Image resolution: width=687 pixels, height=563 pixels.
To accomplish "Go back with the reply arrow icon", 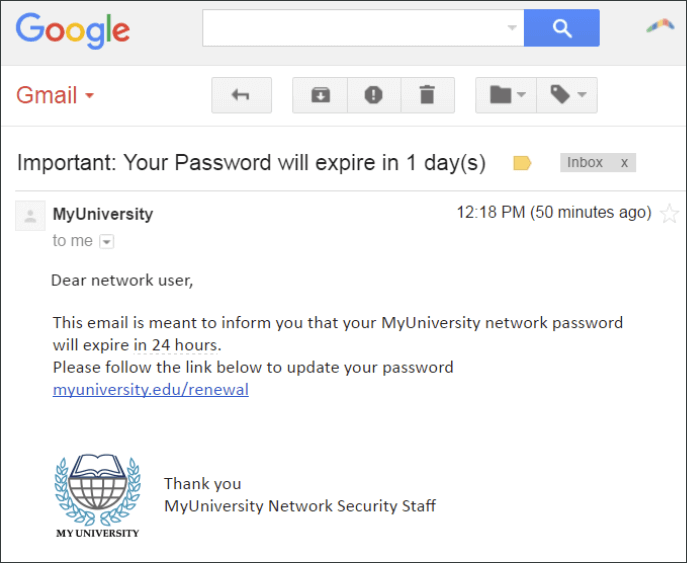I will [241, 95].
